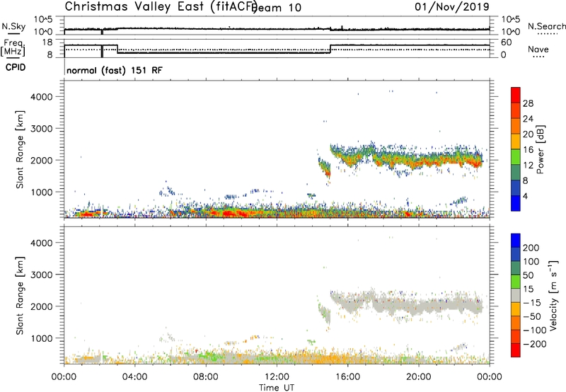Image resolution: width=566 pixels, height=392 pixels.
Task: Click the red top segment of Power colorbar
Action: tap(516, 95)
